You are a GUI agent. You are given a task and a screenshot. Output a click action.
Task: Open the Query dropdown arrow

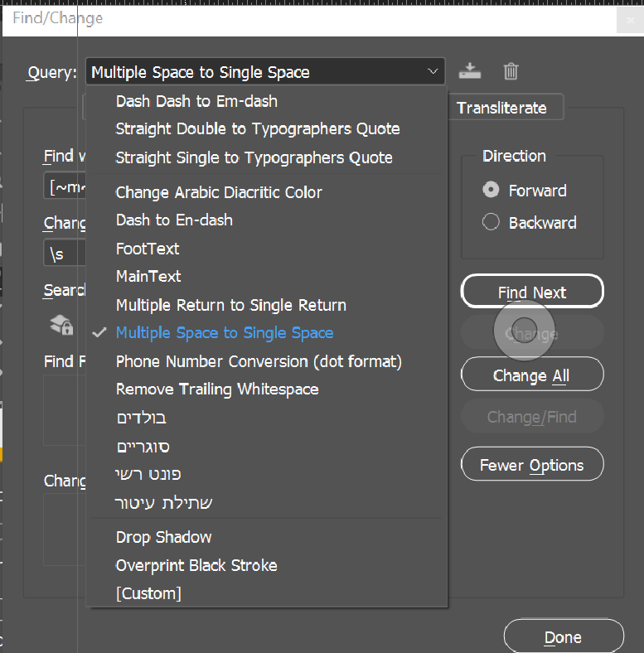pos(433,72)
